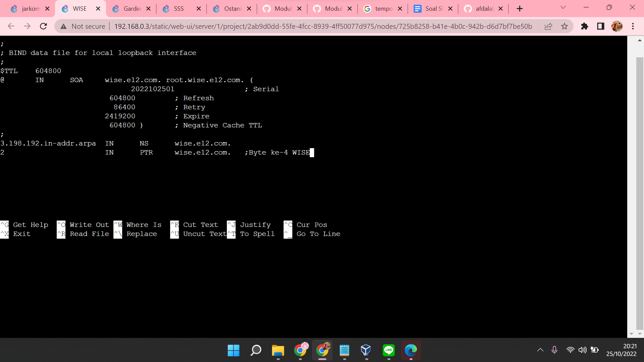Expand hidden icons in the system tray
Image resolution: width=644 pixels, height=362 pixels.
coord(540,350)
